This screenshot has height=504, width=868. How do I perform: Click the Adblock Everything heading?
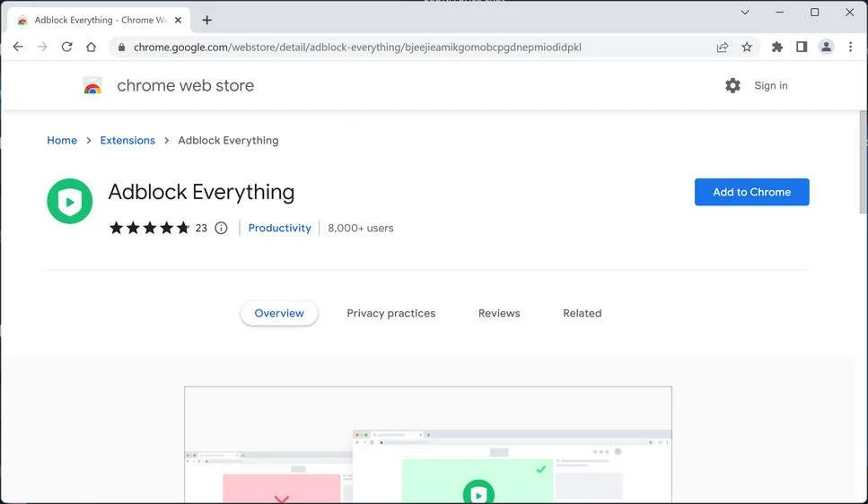point(201,192)
